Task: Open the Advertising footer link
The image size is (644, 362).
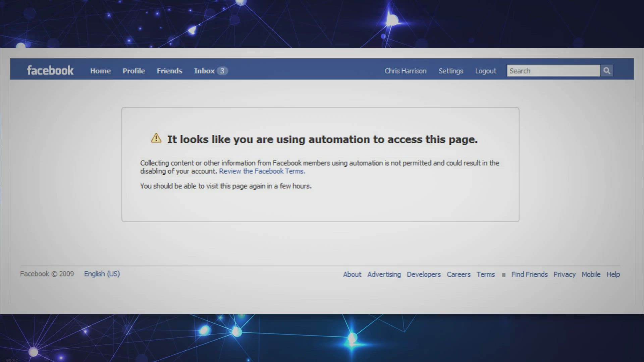Action: coord(384,274)
